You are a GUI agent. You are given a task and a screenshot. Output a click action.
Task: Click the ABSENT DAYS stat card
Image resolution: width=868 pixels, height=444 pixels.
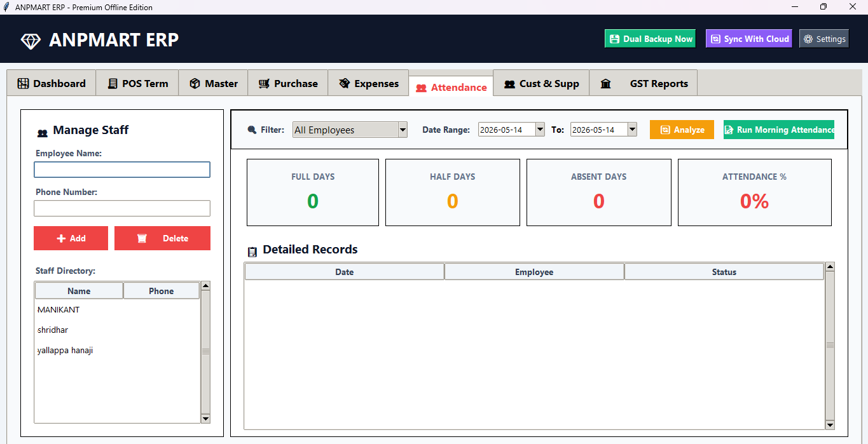tap(599, 192)
